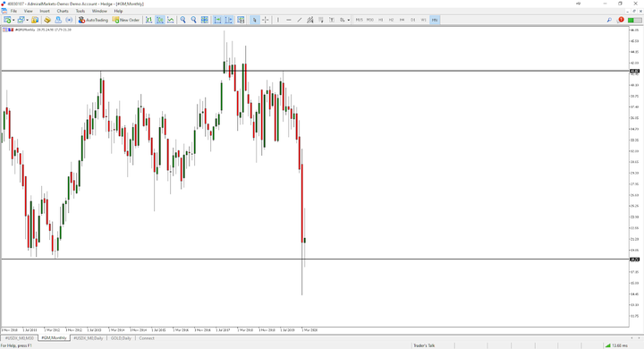The width and height of the screenshot is (644, 349).
Task: Click the green connection status indicator
Action: coord(634,20)
